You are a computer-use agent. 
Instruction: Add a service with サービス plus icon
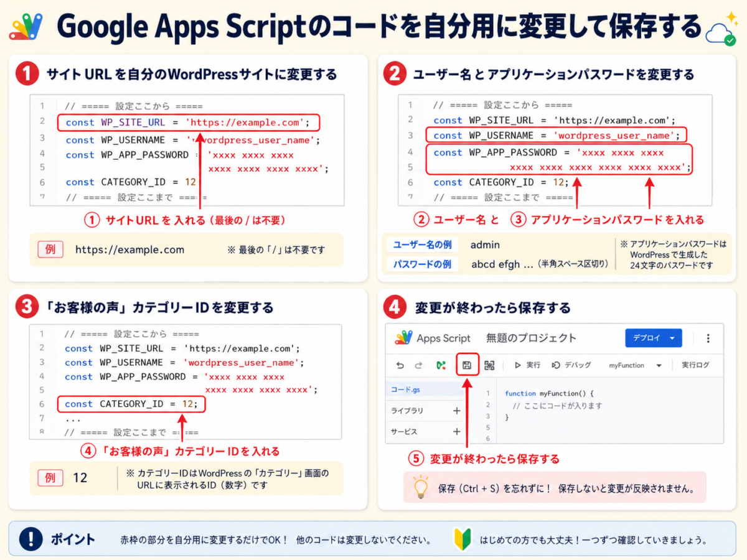[456, 431]
